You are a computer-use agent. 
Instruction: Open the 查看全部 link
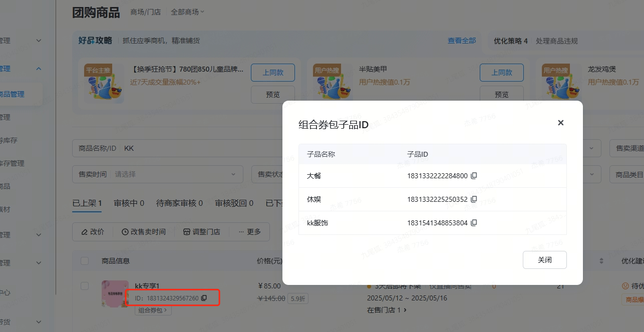coord(461,41)
